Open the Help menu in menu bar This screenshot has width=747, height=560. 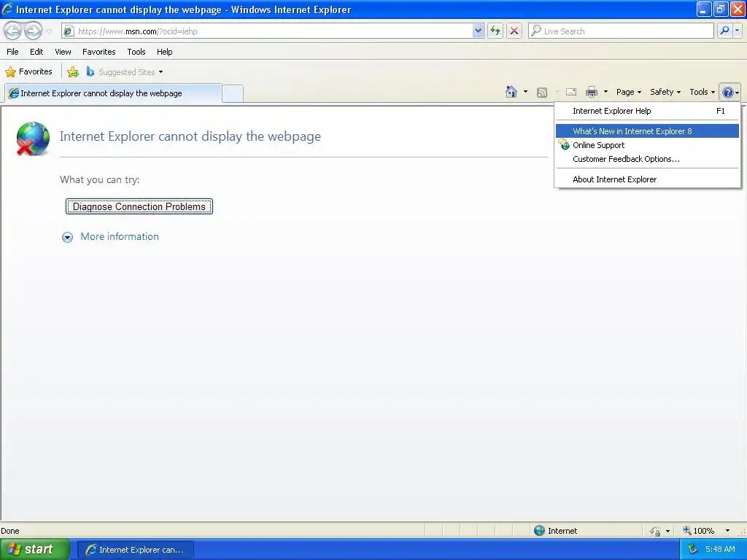coord(165,52)
